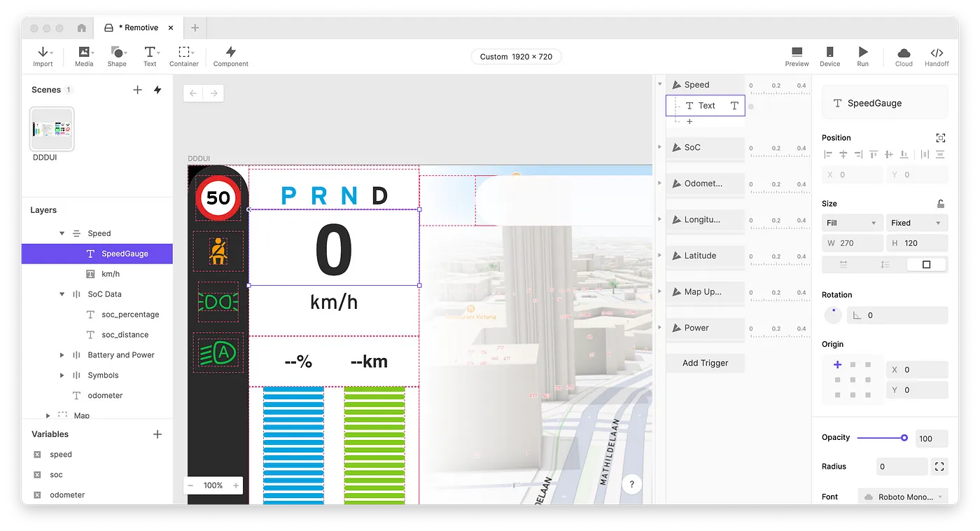Zoom out the canvas
The image size is (980, 531).
[x=190, y=485]
